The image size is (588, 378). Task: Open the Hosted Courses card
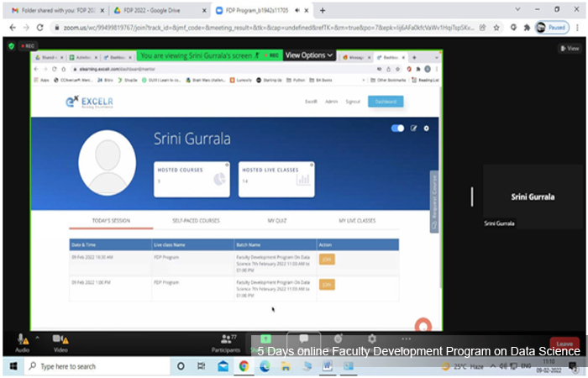coord(192,179)
